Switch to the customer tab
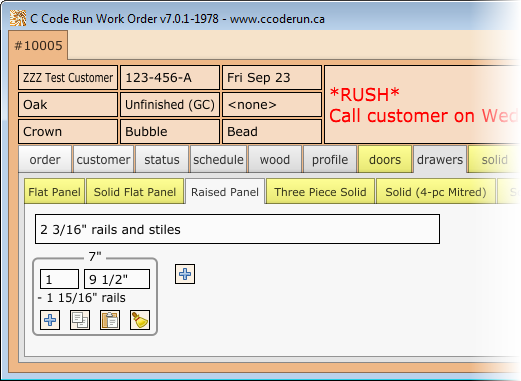Image resolution: width=521 pixels, height=381 pixels. click(x=103, y=159)
